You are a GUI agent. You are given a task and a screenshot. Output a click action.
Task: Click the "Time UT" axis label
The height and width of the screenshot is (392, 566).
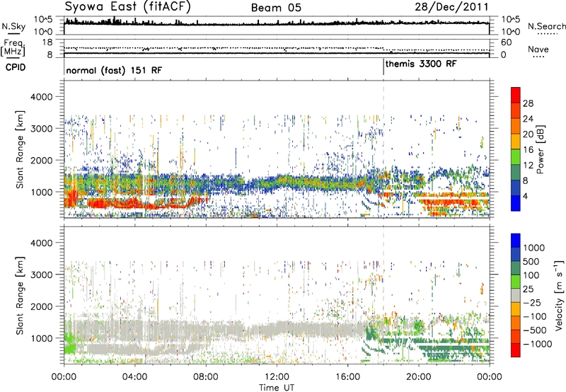tap(277, 388)
